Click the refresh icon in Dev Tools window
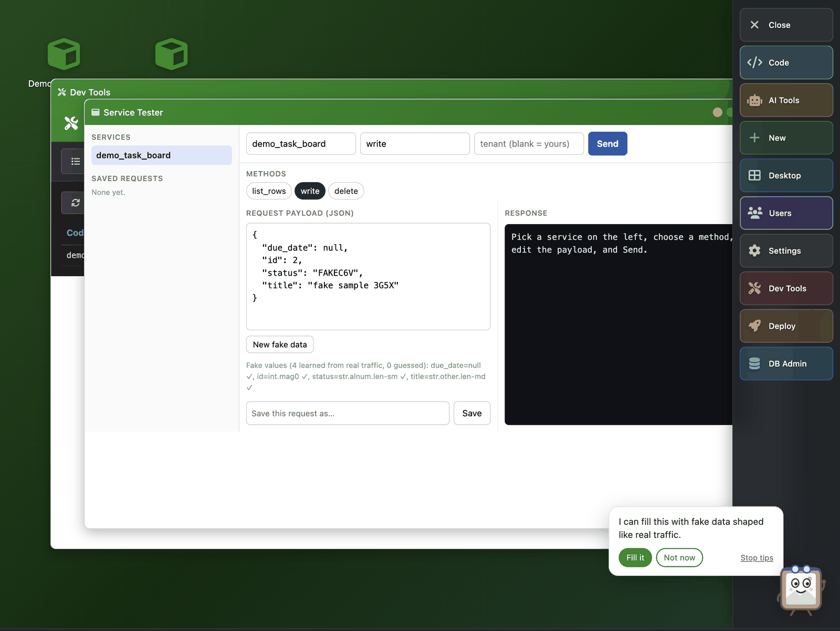 pos(76,203)
